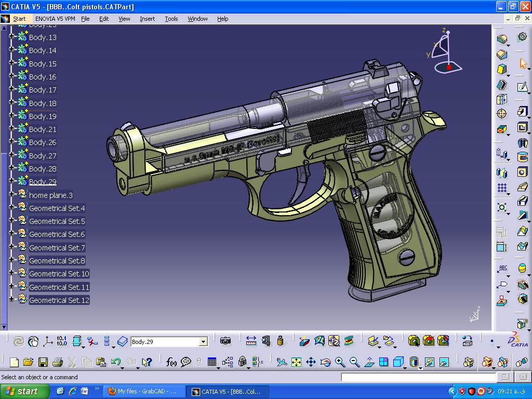This screenshot has width=532, height=399.
Task: Launch Internet Explorer from quick launch
Action: tap(73, 391)
